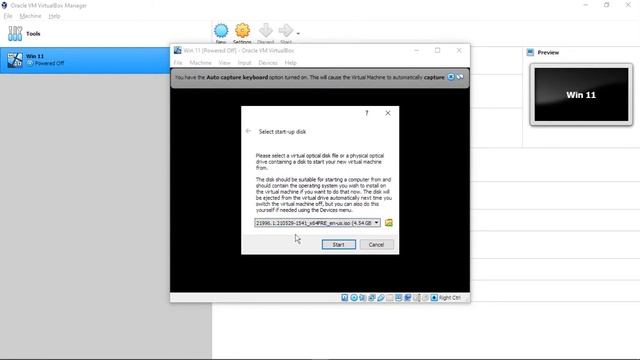Open Input menu in Win 11 VM window
This screenshot has height=360, width=640.
[x=244, y=62]
